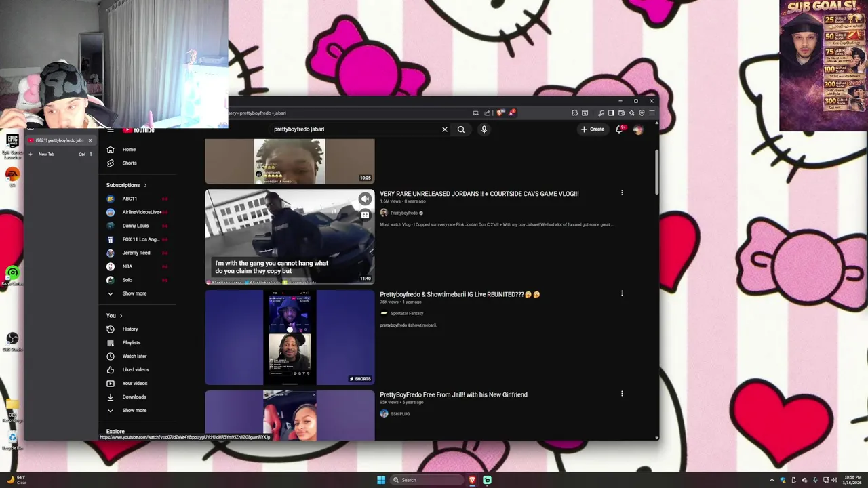
Task: Open PrettyBoyFredo Free From Jail title
Action: point(453,394)
